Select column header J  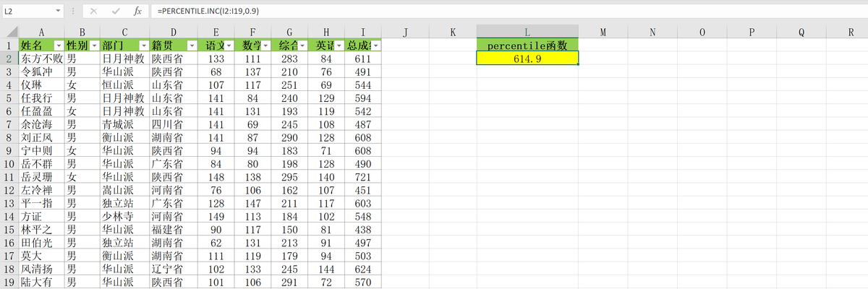pos(405,32)
